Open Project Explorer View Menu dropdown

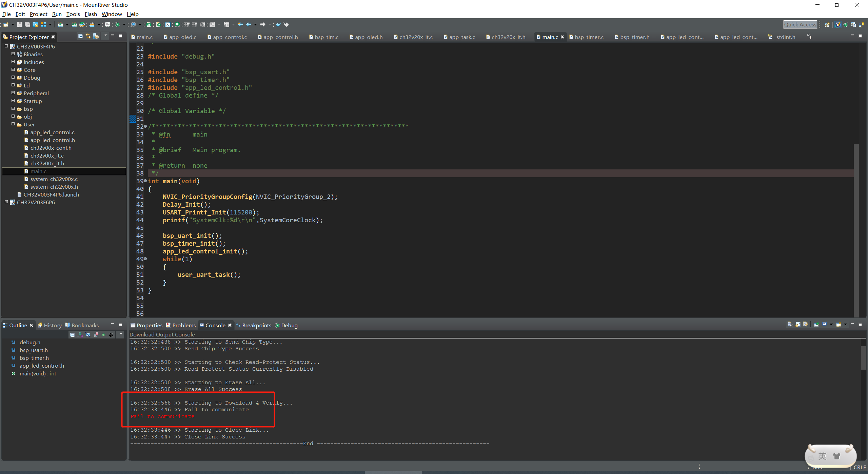pyautogui.click(x=106, y=36)
